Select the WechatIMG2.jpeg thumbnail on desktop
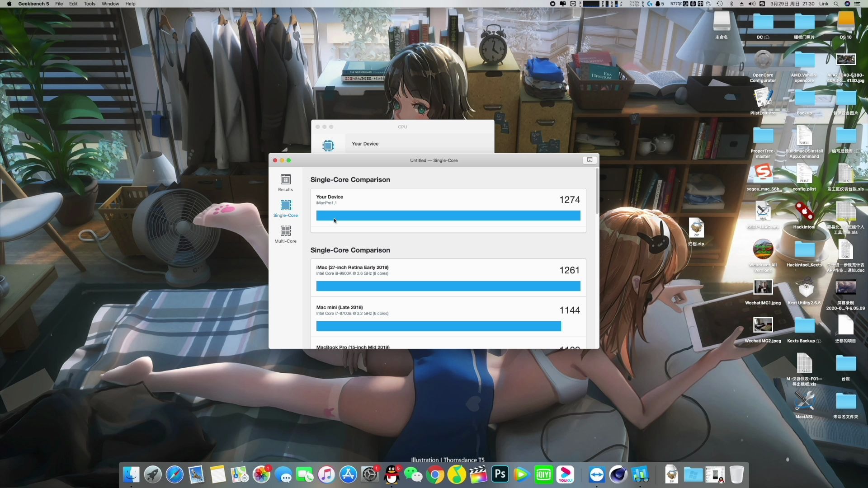The image size is (868, 488). [763, 325]
